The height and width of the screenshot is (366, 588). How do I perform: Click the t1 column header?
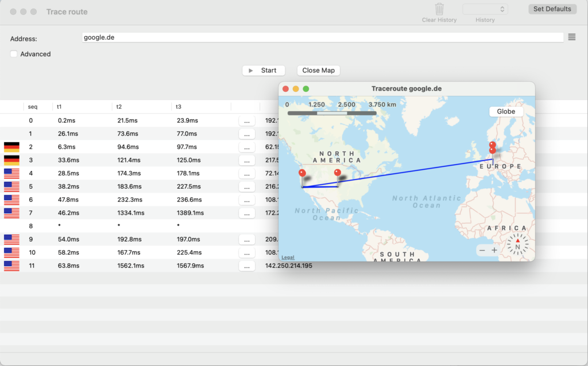click(59, 107)
